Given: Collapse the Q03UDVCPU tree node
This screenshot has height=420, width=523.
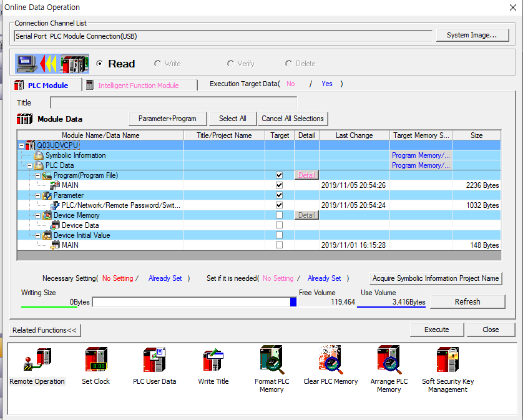Looking at the screenshot, I should [22, 146].
